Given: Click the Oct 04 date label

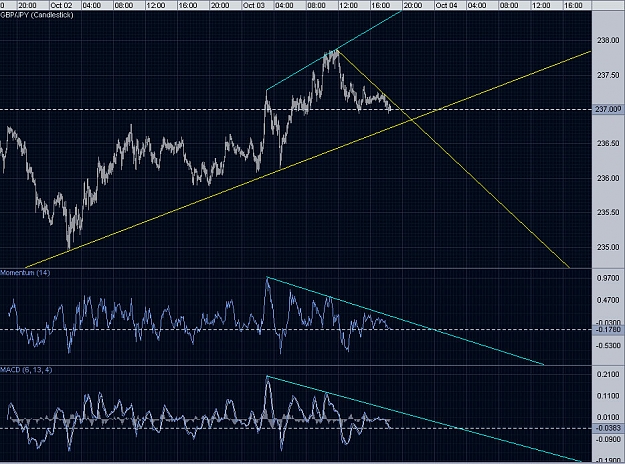Looking at the screenshot, I should pos(446,5).
